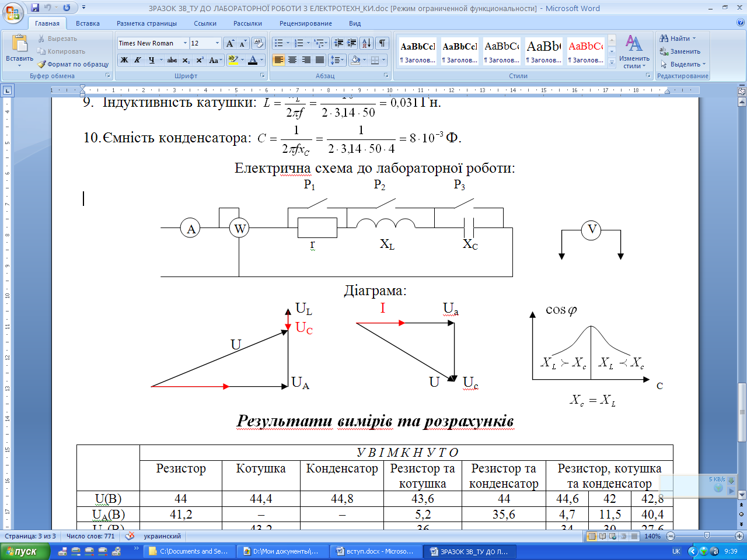Click the shading paint bucket icon
Viewport: 747px width, 560px height.
tap(355, 60)
